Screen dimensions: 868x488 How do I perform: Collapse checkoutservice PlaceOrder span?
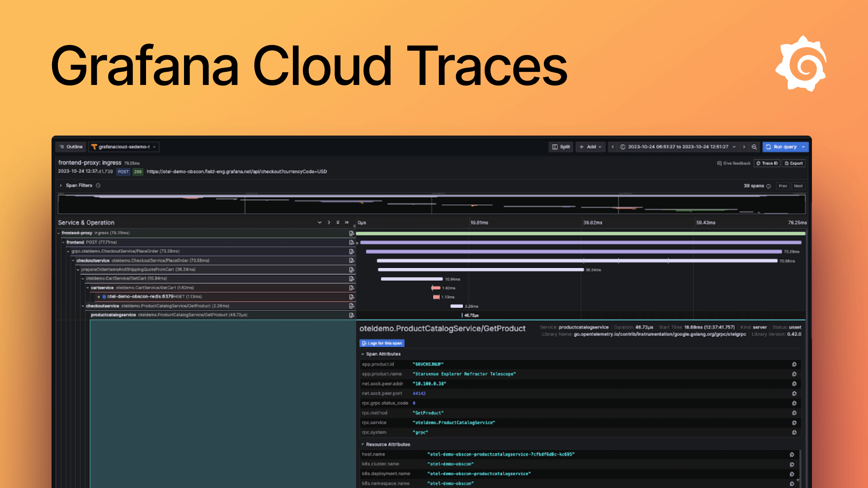point(73,260)
